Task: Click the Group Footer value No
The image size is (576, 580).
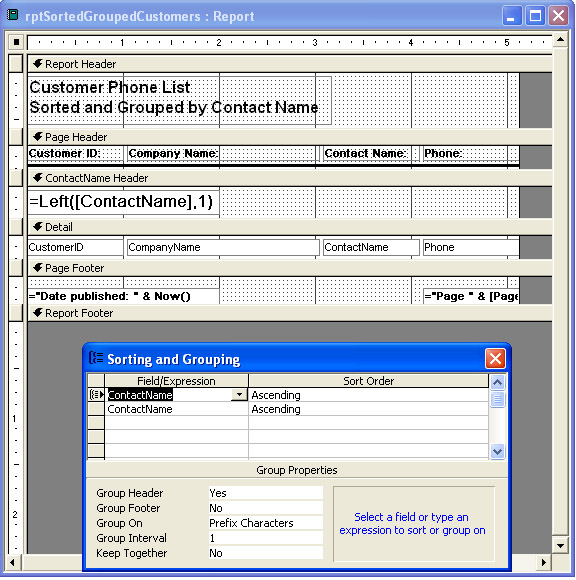Action: coord(266,508)
